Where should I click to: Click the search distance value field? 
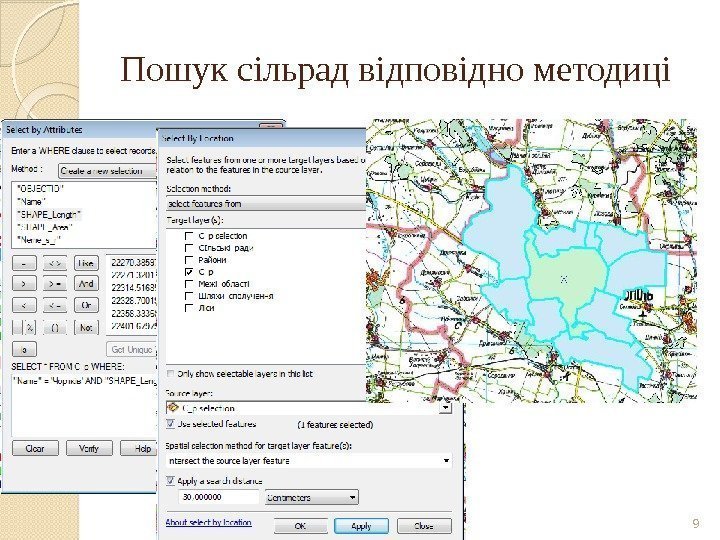coord(219,497)
